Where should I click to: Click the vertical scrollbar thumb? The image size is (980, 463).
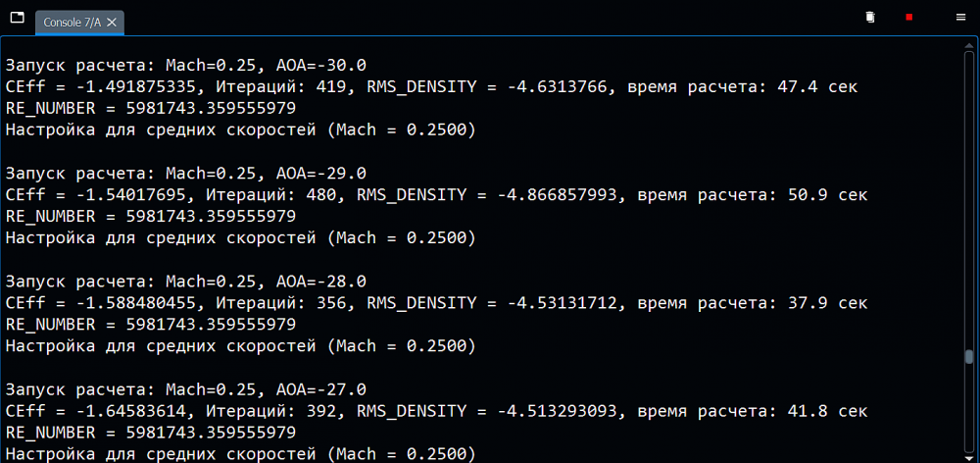(x=970, y=357)
